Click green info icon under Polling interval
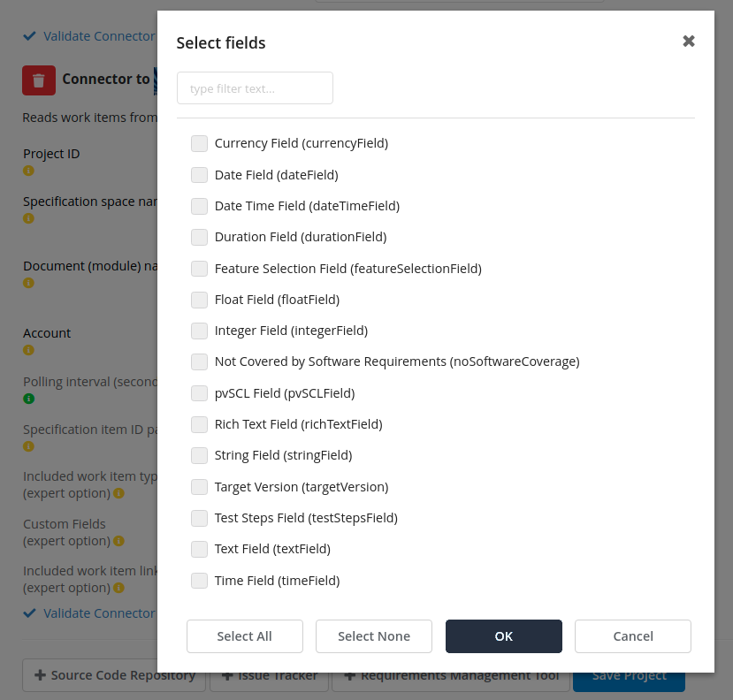This screenshot has width=733, height=700. coord(28,399)
